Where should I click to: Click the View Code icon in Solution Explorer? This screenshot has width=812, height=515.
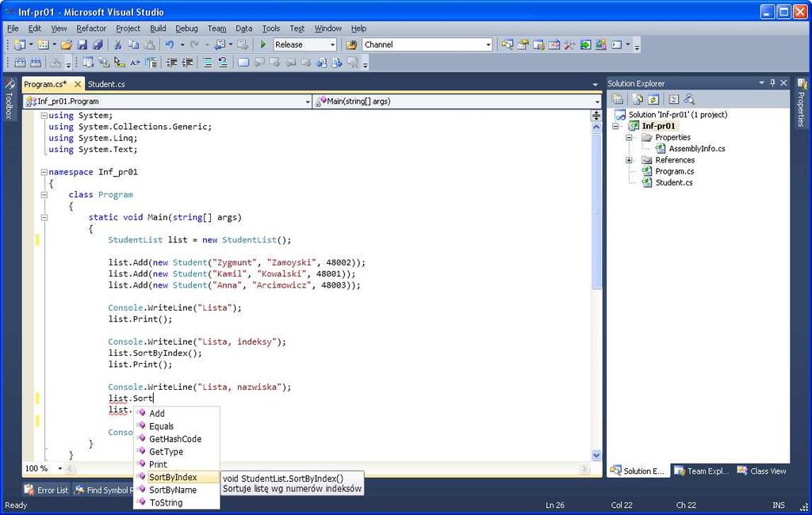click(x=673, y=99)
